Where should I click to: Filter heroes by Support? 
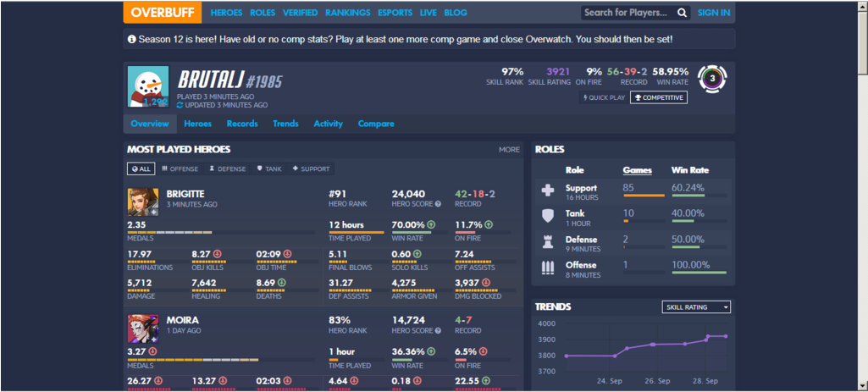(311, 168)
